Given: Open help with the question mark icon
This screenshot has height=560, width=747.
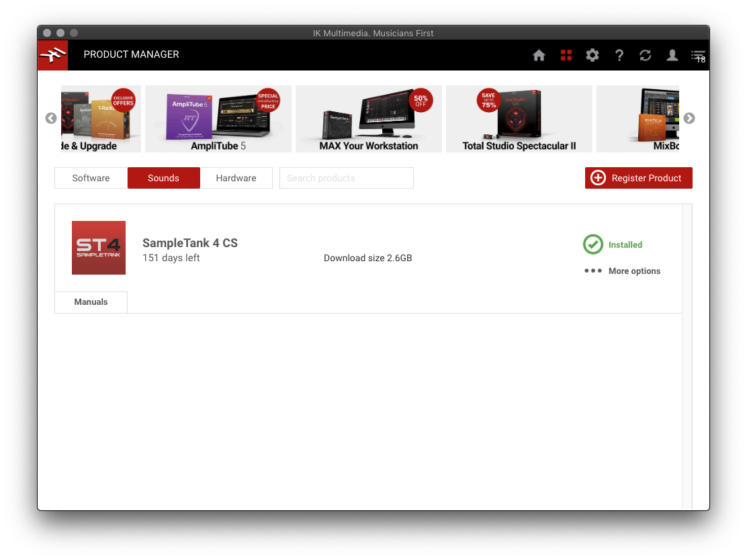Looking at the screenshot, I should tap(619, 55).
